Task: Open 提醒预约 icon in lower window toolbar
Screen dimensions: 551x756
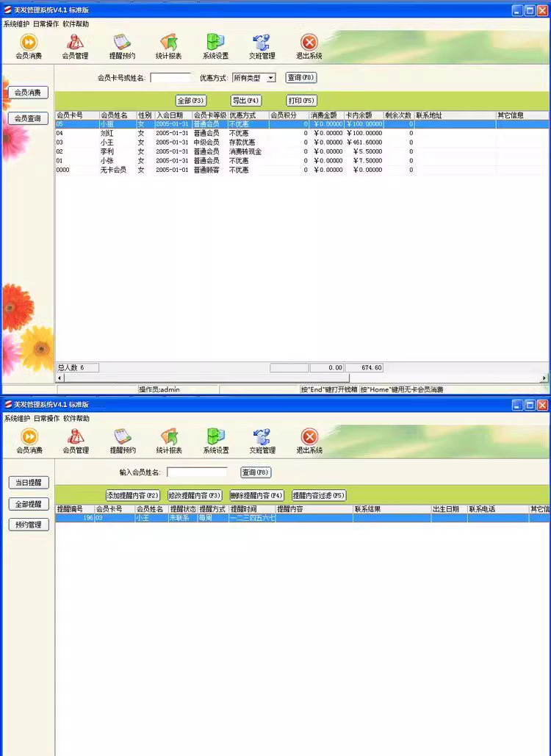Action: (x=123, y=441)
